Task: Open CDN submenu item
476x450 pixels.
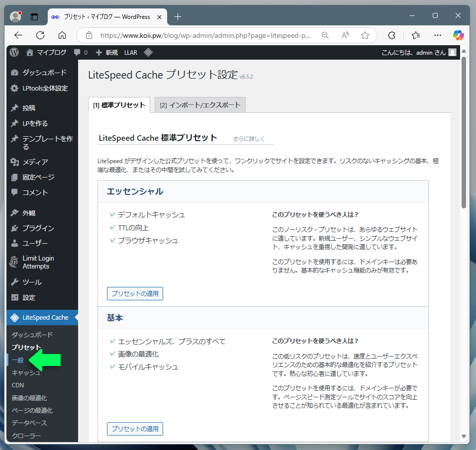Action: (18, 385)
